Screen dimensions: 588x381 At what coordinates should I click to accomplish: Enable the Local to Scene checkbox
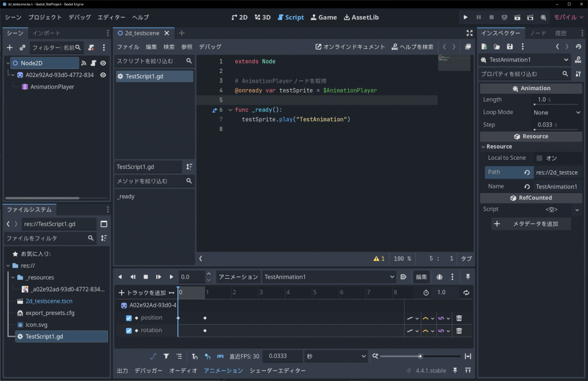click(539, 158)
